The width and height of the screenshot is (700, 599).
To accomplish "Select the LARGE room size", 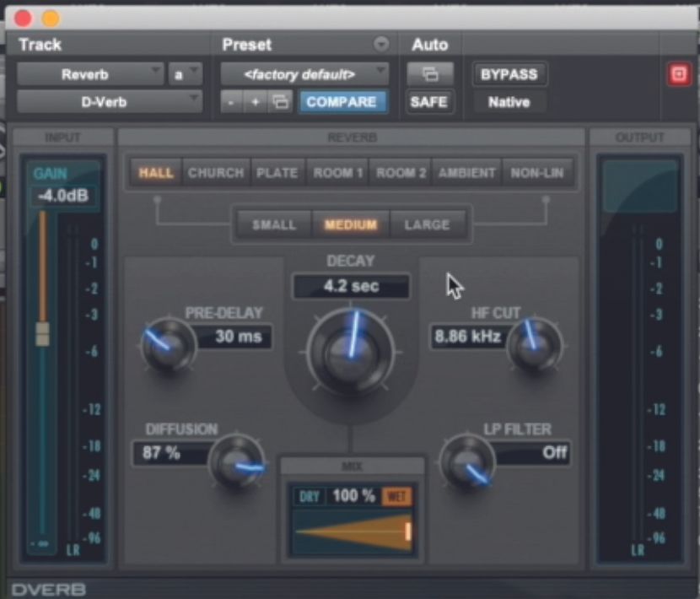I will (x=428, y=224).
